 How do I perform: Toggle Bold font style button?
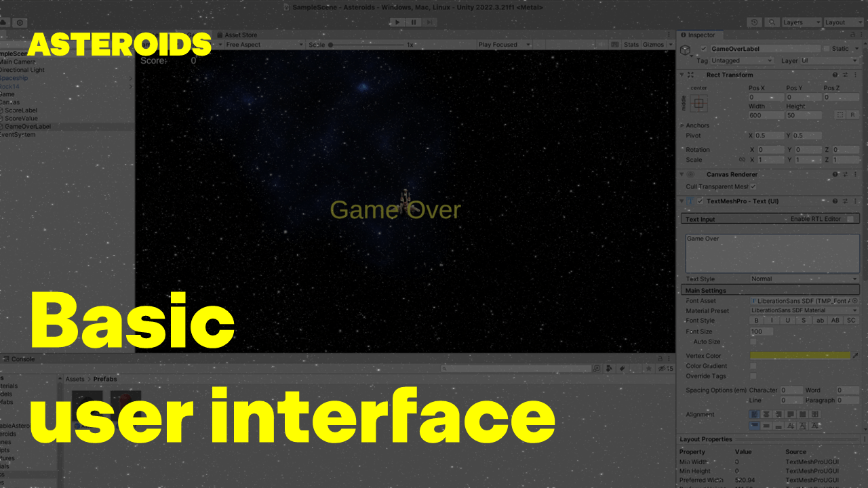click(757, 321)
